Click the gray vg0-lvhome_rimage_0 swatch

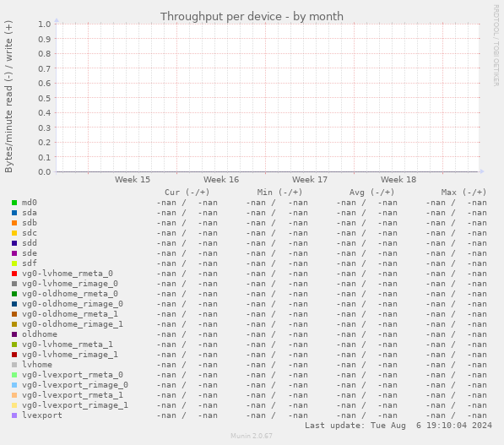click(14, 284)
